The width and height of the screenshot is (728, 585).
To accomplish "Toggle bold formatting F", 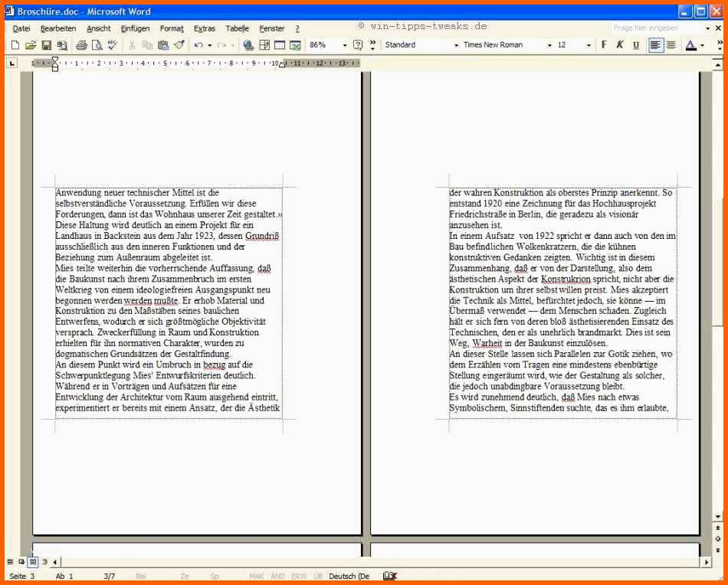I will click(604, 45).
